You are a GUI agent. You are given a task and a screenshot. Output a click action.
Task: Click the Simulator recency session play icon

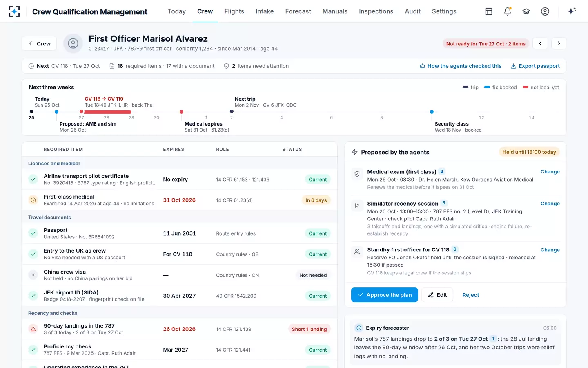pyautogui.click(x=357, y=206)
